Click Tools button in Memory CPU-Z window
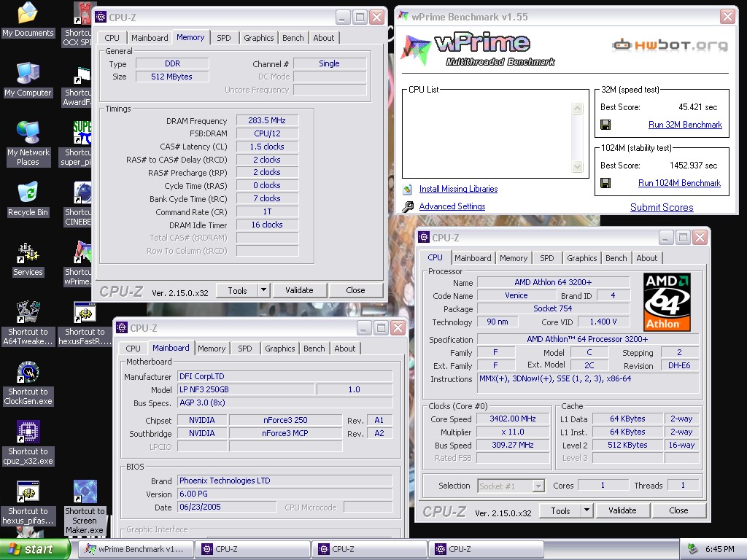This screenshot has width=747, height=560. 237,290
